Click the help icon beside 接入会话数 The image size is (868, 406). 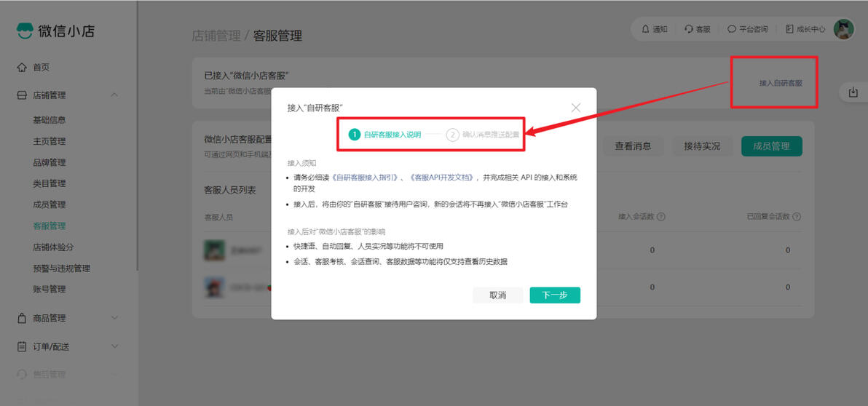point(661,217)
